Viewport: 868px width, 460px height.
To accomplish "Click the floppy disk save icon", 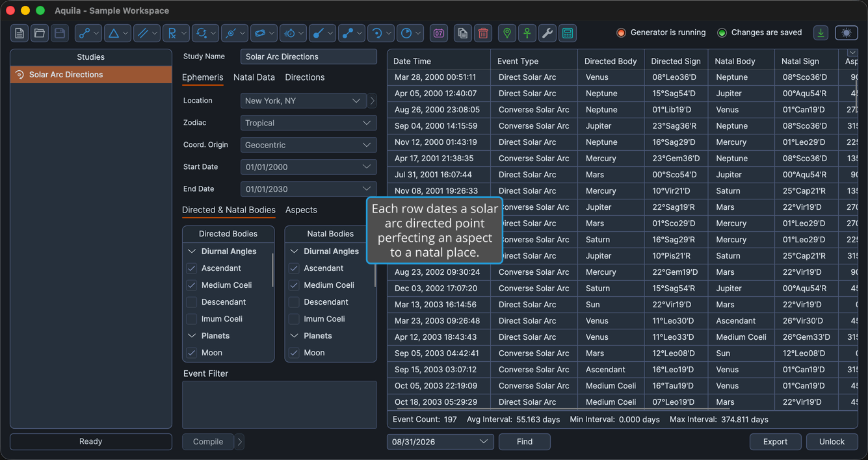I will click(60, 33).
